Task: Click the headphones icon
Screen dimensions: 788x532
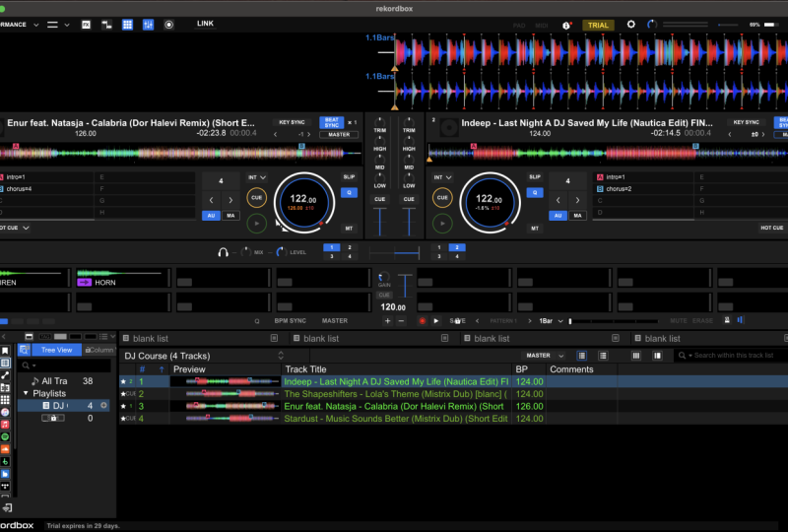Action: click(224, 252)
